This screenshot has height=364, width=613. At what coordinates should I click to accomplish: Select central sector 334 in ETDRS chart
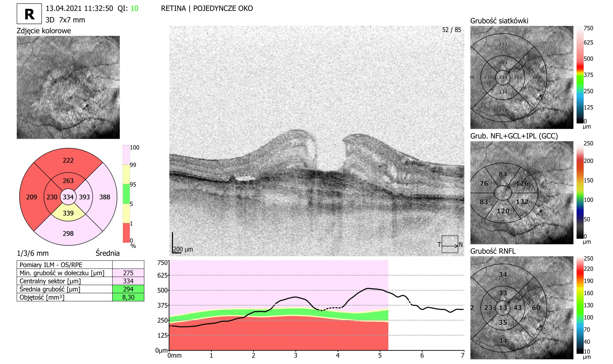tap(68, 197)
